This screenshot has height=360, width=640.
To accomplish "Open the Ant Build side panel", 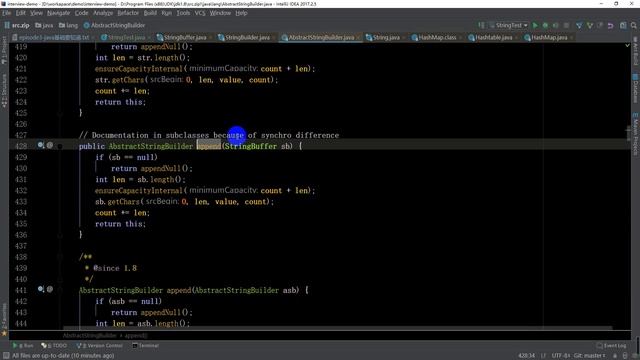I will tap(635, 51).
